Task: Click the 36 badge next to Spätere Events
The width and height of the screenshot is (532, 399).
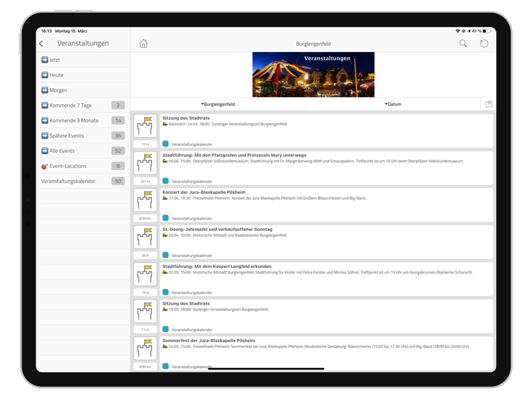Action: pos(118,136)
